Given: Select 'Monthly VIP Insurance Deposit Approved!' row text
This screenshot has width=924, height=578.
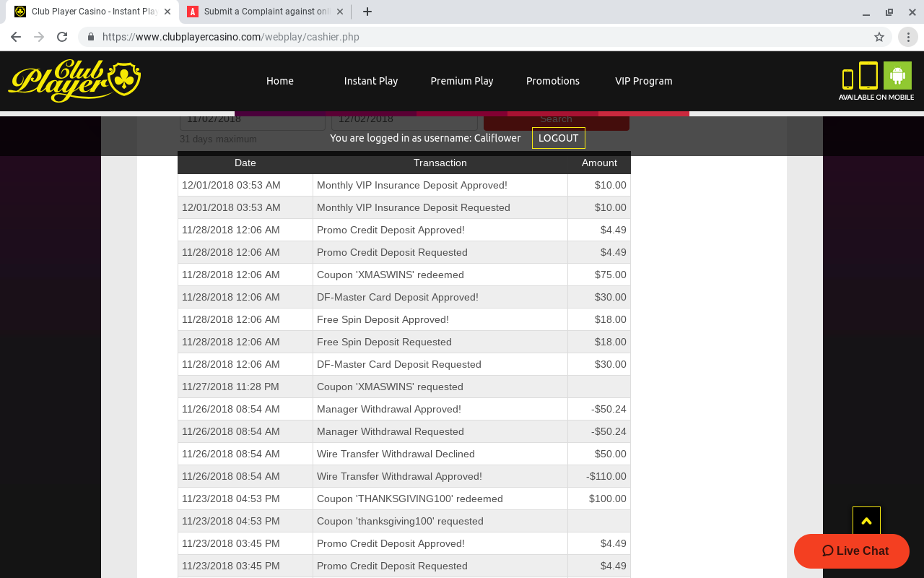Looking at the screenshot, I should click(x=412, y=185).
